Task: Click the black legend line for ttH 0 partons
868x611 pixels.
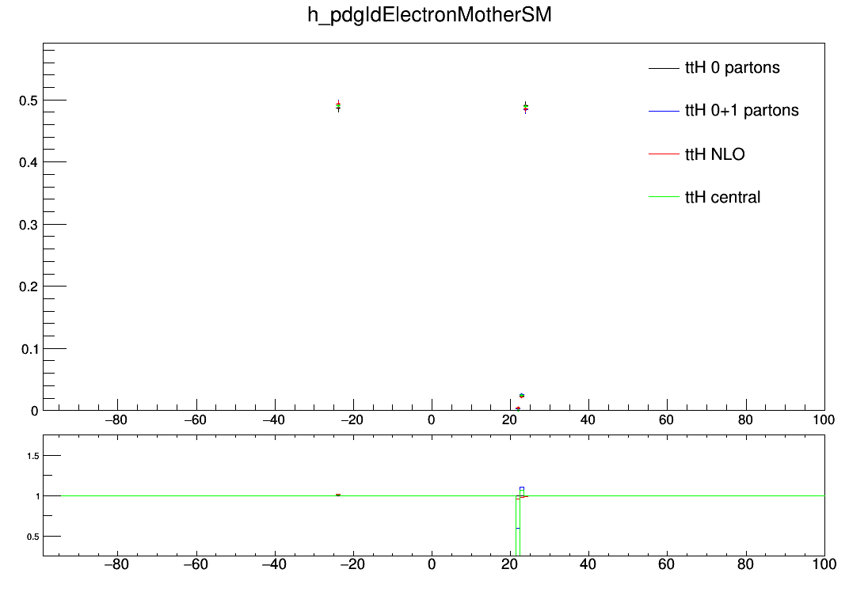Action: click(x=664, y=68)
